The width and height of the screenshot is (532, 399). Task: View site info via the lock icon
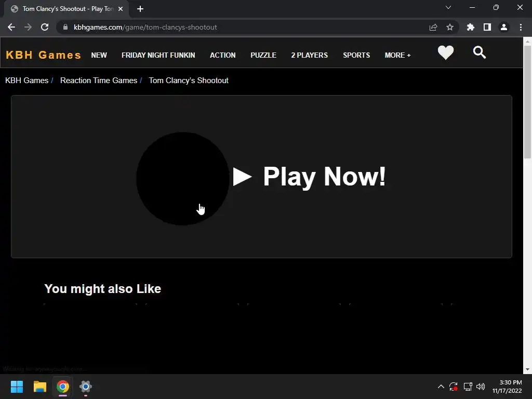click(65, 27)
